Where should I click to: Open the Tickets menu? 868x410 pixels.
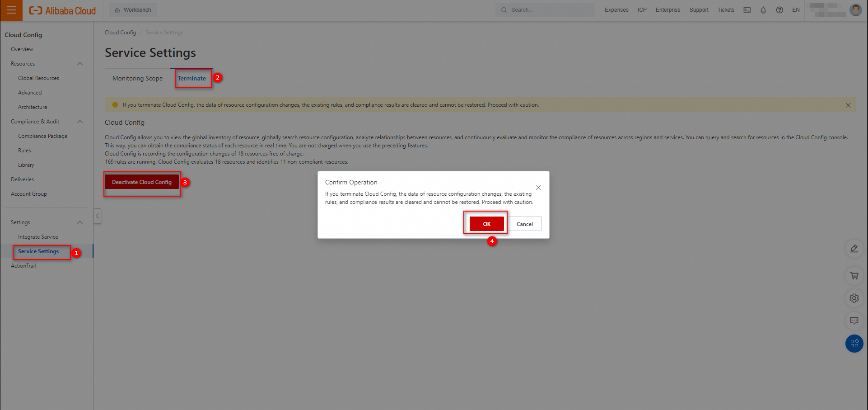click(x=726, y=10)
